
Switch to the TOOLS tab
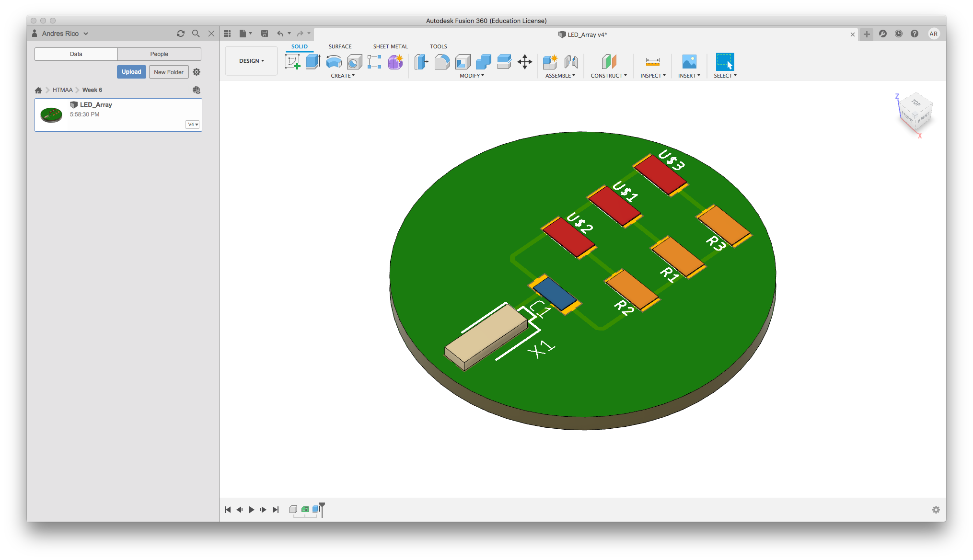[x=438, y=46]
